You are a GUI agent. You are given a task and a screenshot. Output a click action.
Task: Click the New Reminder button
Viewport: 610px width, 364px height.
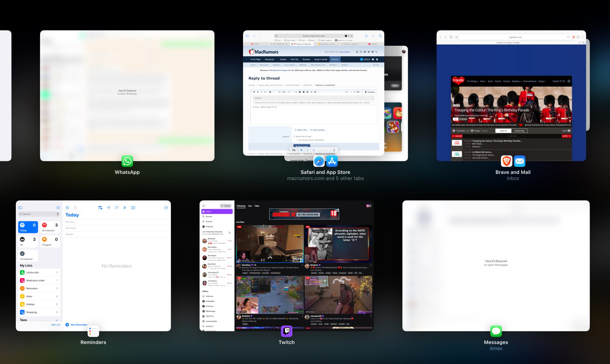click(x=76, y=325)
